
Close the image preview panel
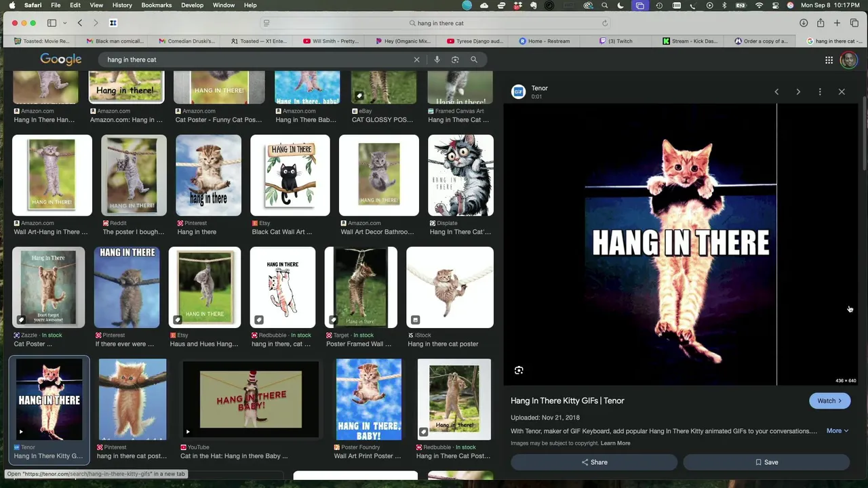pyautogui.click(x=842, y=91)
